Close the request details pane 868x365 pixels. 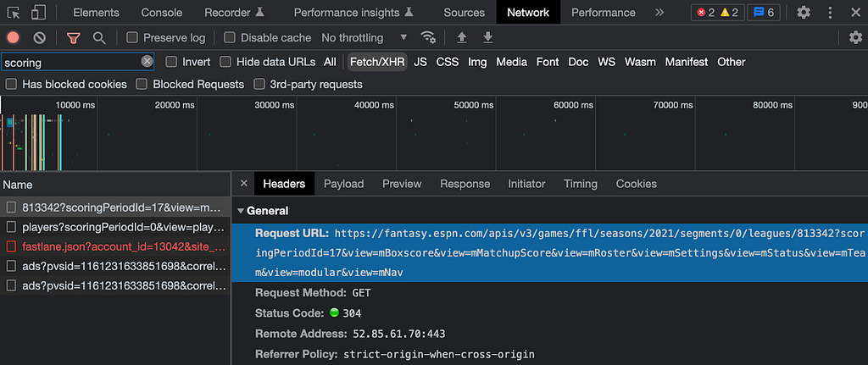(x=243, y=184)
